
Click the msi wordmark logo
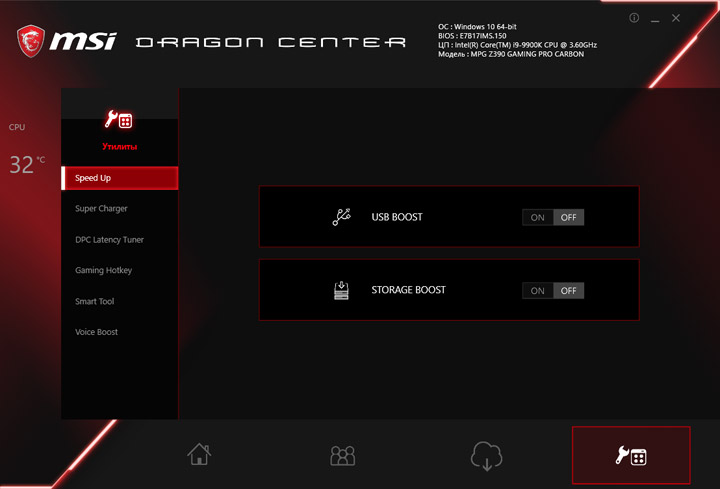pyautogui.click(x=83, y=41)
